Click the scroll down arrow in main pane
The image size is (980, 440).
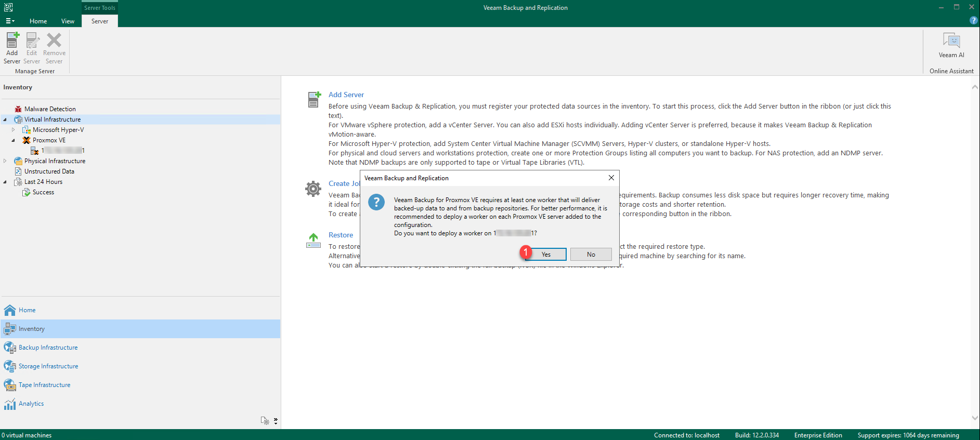coord(975,418)
